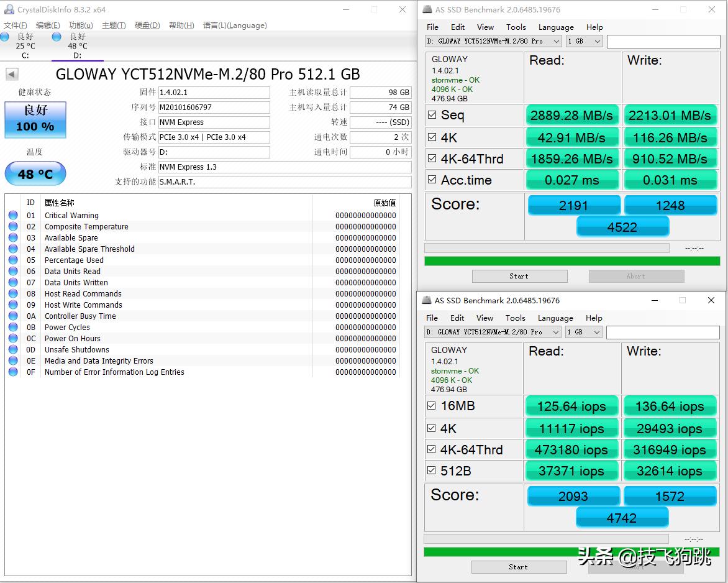Viewport: 728px width, 583px height.
Task: Click the 48 °C temperature button
Action: [35, 174]
